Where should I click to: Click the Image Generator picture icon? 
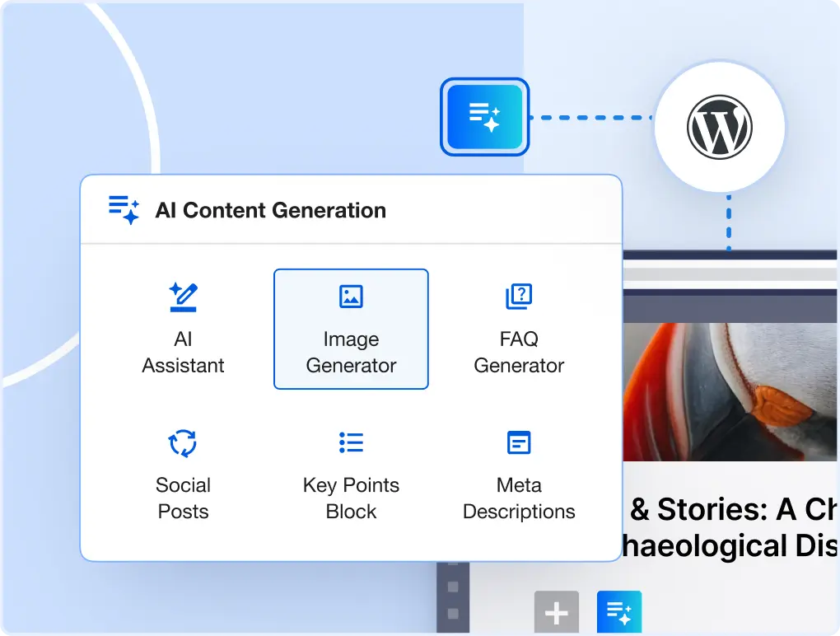pyautogui.click(x=351, y=297)
